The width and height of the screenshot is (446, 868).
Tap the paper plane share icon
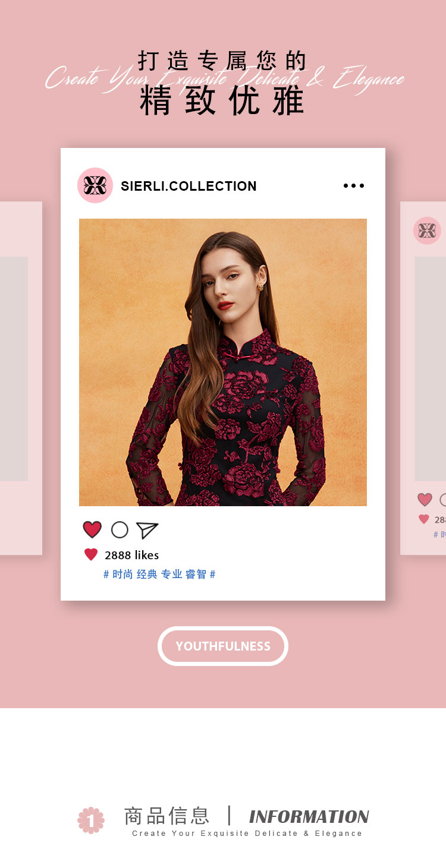[147, 530]
